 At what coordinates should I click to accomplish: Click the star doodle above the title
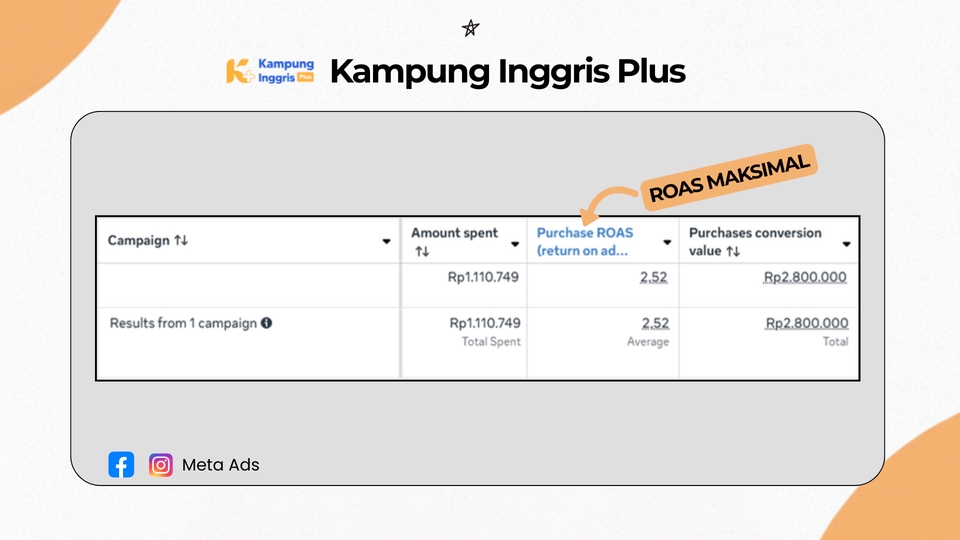(x=470, y=28)
